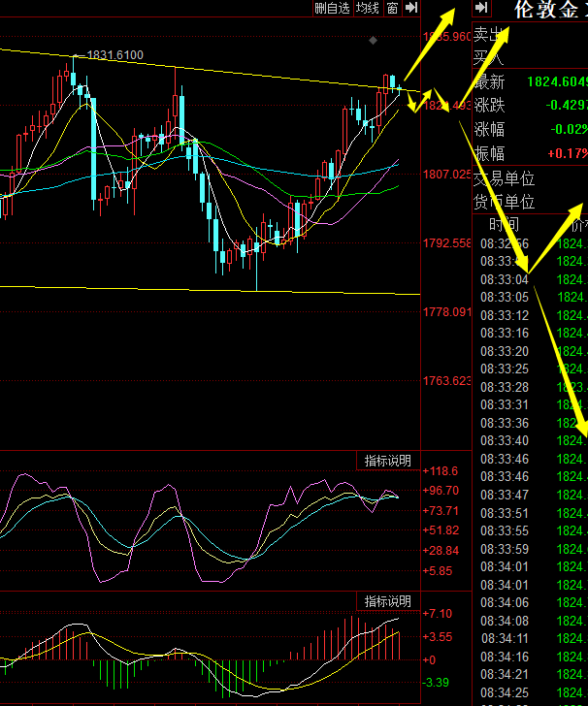Click the 删自选 button above the chart
The image size is (588, 706).
(333, 8)
